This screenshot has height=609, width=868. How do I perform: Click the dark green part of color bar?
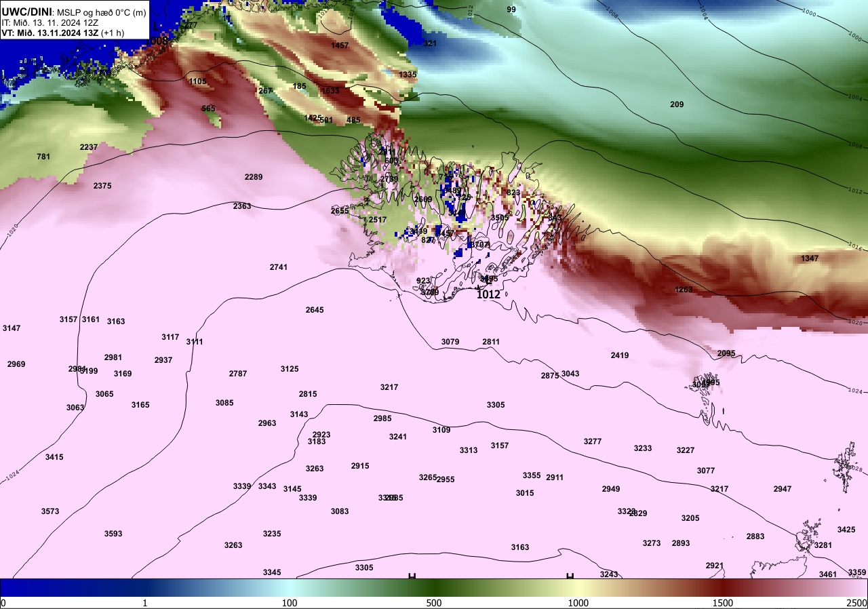click(x=434, y=587)
